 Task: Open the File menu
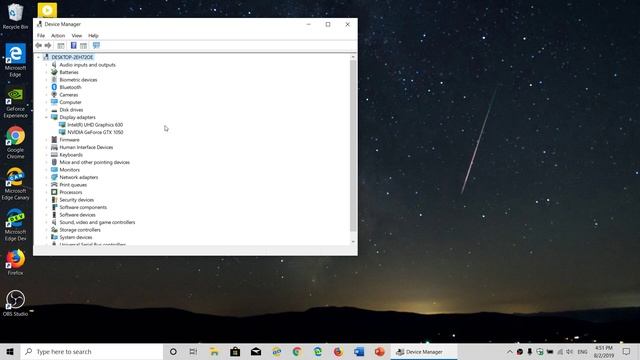click(x=41, y=36)
